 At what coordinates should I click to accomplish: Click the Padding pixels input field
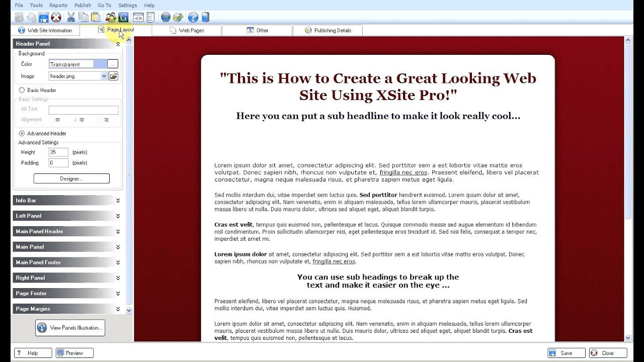click(58, 163)
